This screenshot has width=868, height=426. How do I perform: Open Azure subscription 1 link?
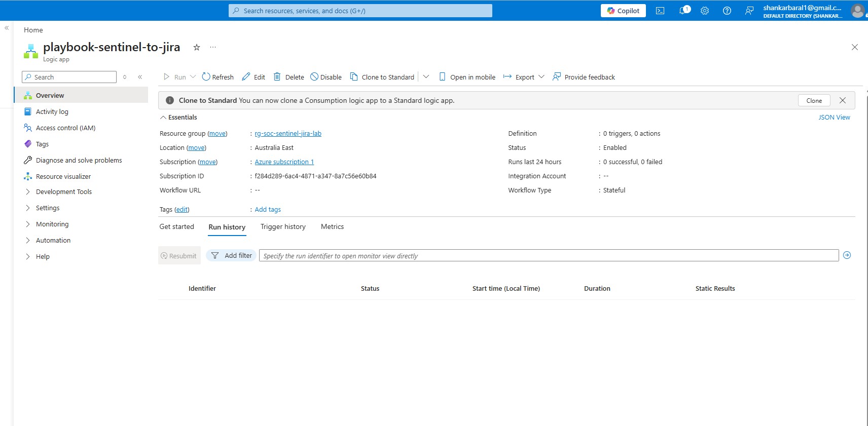(284, 162)
